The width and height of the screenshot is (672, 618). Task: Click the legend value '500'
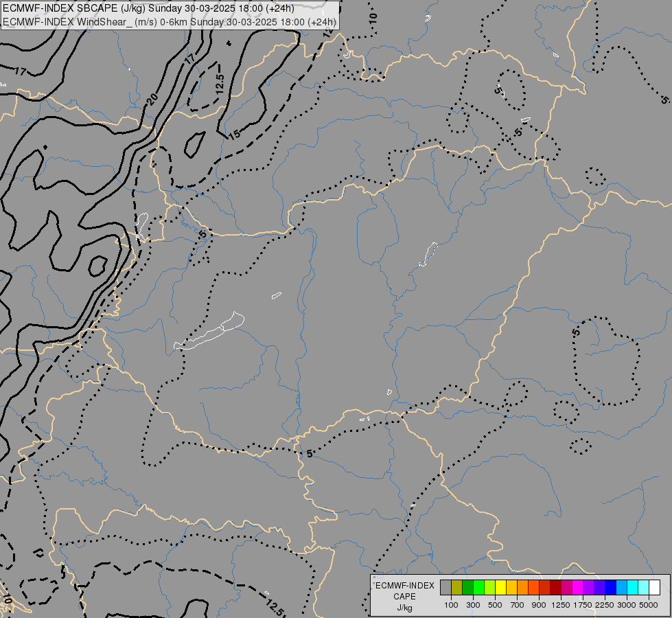tap(495, 605)
